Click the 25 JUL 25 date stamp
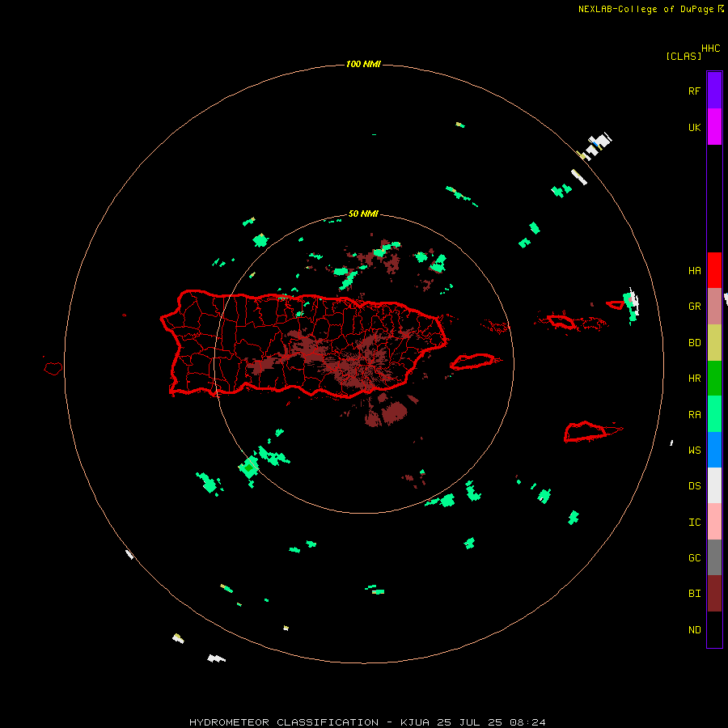Screen dimensions: 728x728 pyautogui.click(x=469, y=722)
